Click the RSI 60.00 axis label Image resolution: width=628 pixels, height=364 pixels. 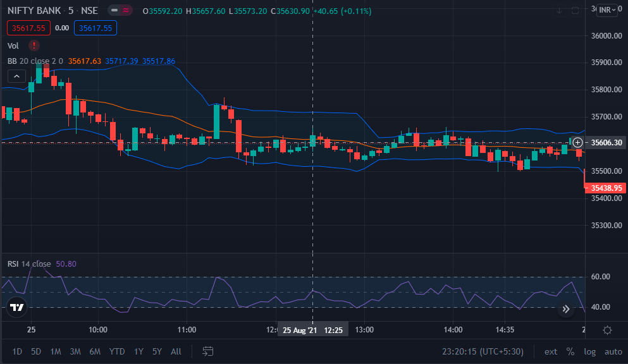click(x=600, y=277)
